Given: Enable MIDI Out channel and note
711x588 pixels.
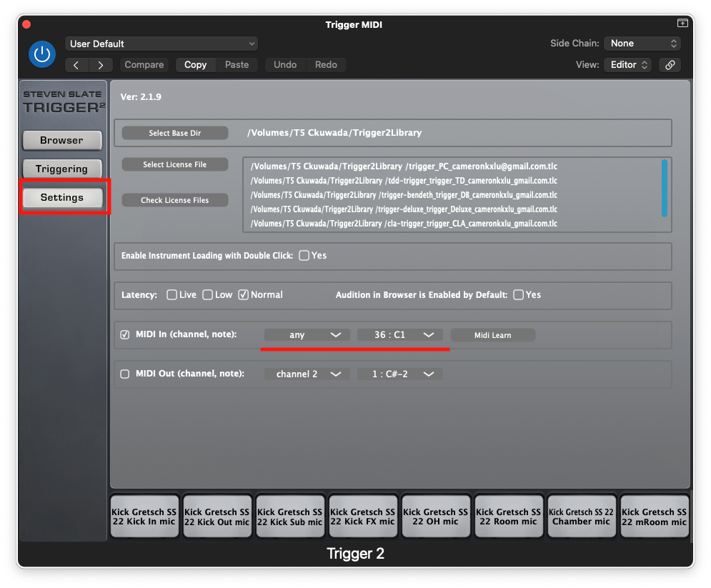Looking at the screenshot, I should 124,374.
